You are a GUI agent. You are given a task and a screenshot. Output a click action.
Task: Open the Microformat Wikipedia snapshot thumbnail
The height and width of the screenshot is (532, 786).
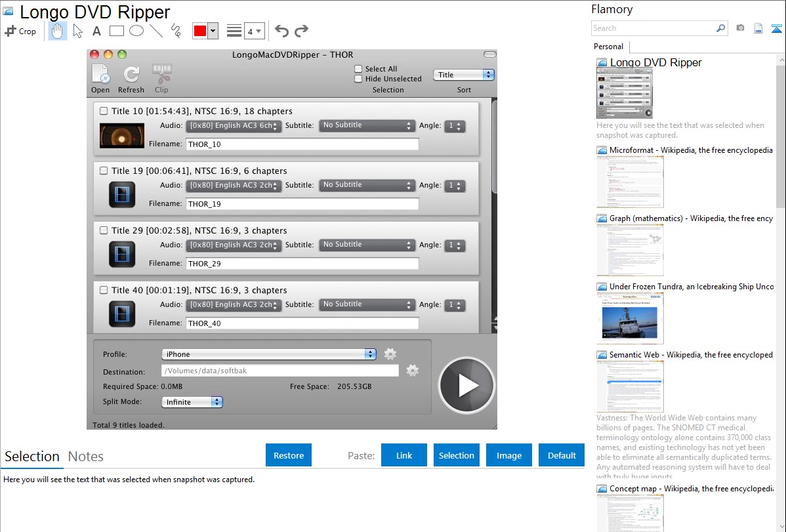pyautogui.click(x=630, y=182)
